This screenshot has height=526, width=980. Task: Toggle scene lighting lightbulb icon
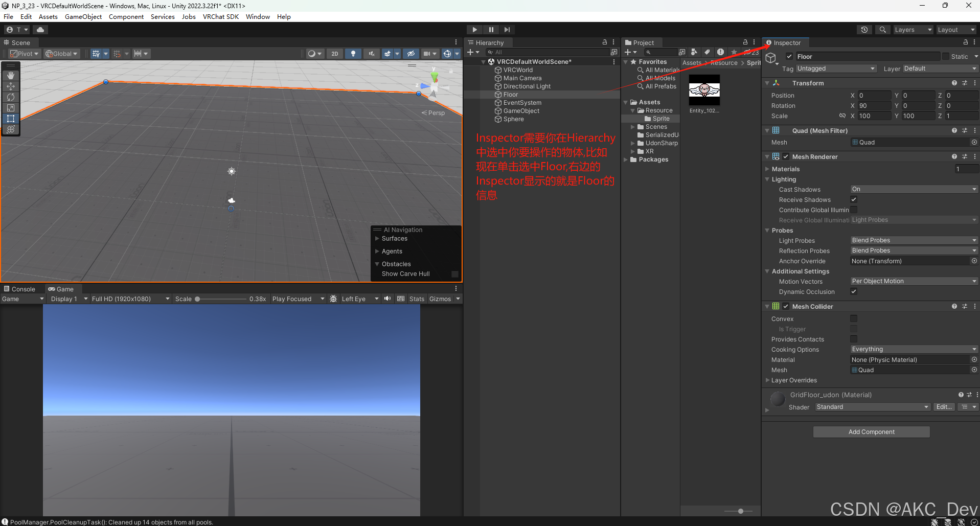pos(353,54)
